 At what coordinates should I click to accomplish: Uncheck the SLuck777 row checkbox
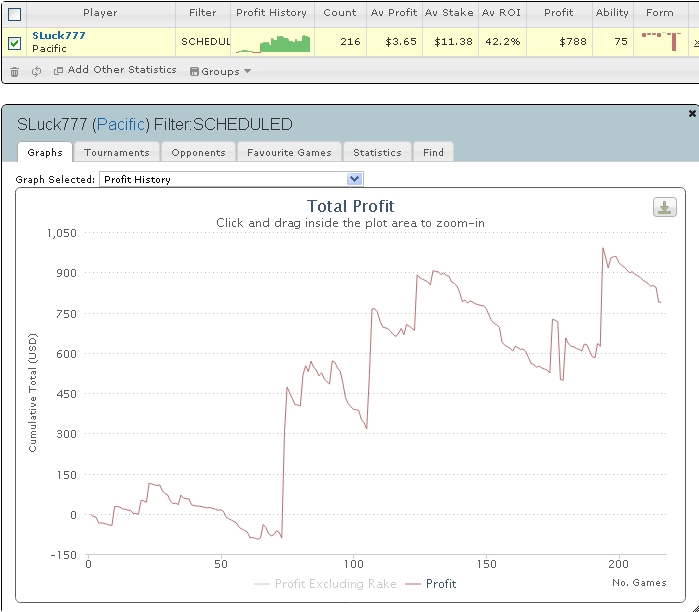(x=15, y=43)
